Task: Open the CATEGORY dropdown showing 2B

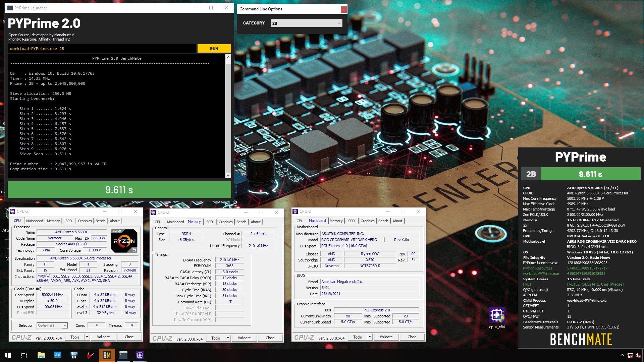Action: pyautogui.click(x=307, y=23)
